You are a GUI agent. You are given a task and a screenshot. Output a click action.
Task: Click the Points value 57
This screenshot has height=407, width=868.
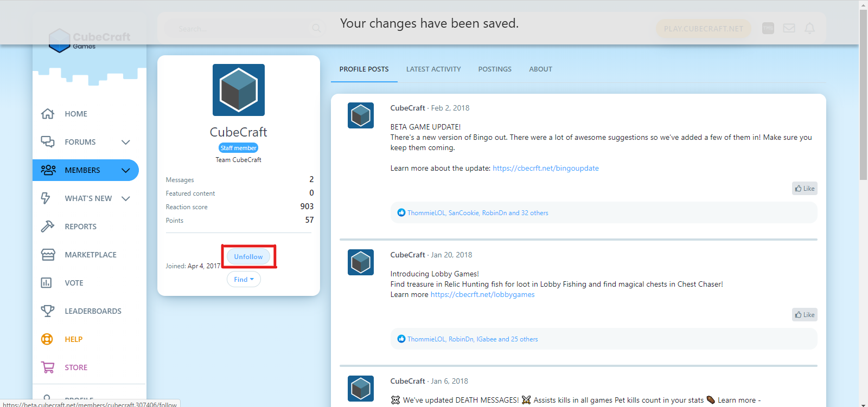coord(309,220)
